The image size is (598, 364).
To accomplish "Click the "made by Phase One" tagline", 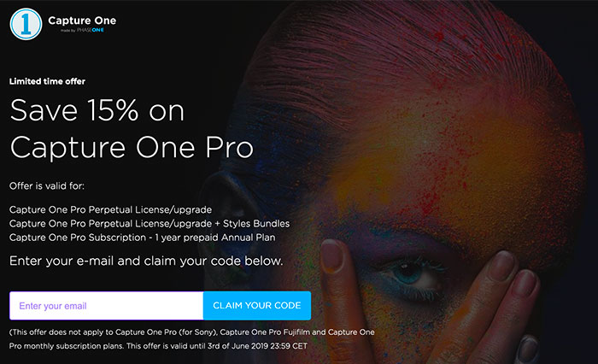I will click(82, 30).
